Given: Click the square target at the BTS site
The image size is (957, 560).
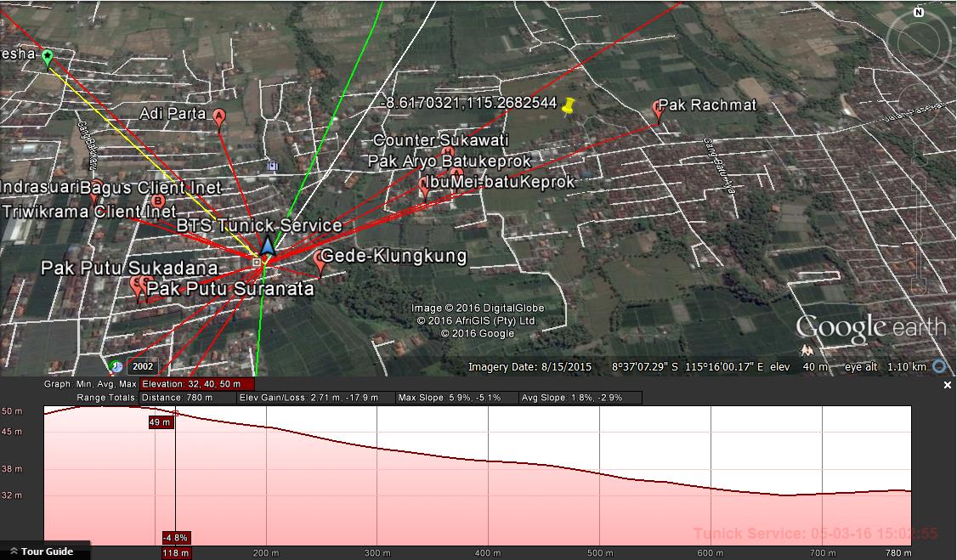Looking at the screenshot, I should [x=257, y=263].
